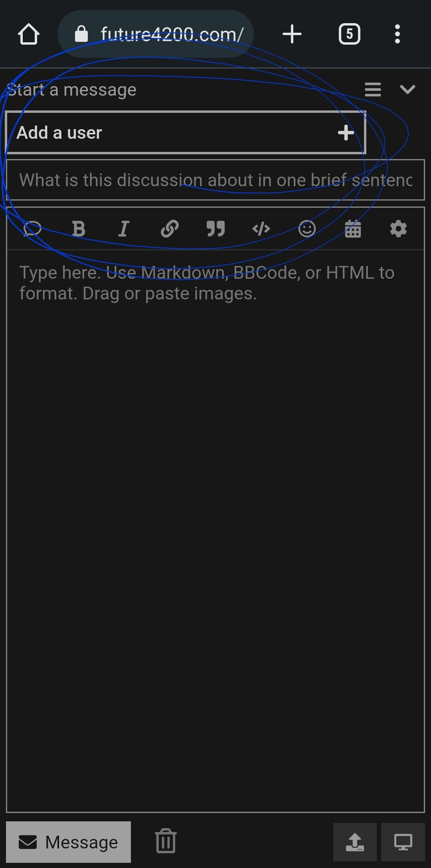The height and width of the screenshot is (868, 431).
Task: Insert preformatted code text
Action: pyautogui.click(x=261, y=229)
